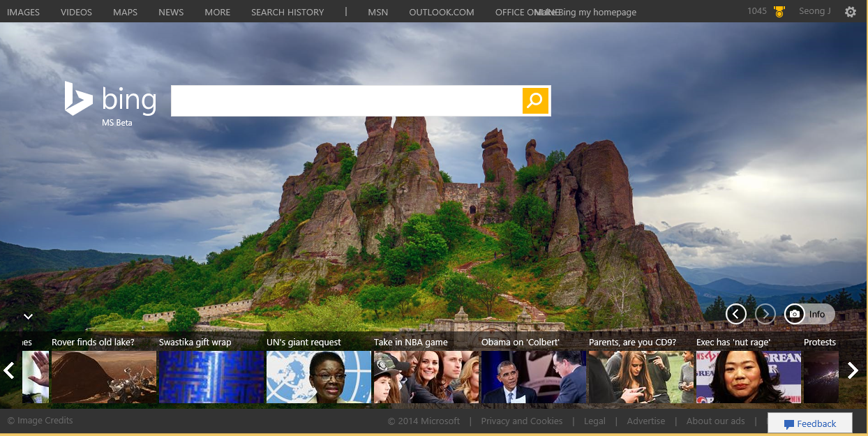Go to next homepage image
Viewport: 868px width, 436px height.
coord(765,314)
